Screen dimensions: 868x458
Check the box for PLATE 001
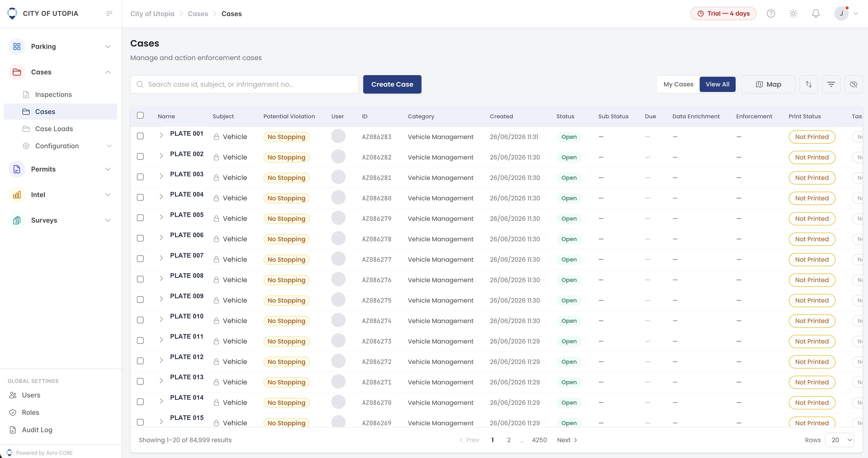point(140,136)
